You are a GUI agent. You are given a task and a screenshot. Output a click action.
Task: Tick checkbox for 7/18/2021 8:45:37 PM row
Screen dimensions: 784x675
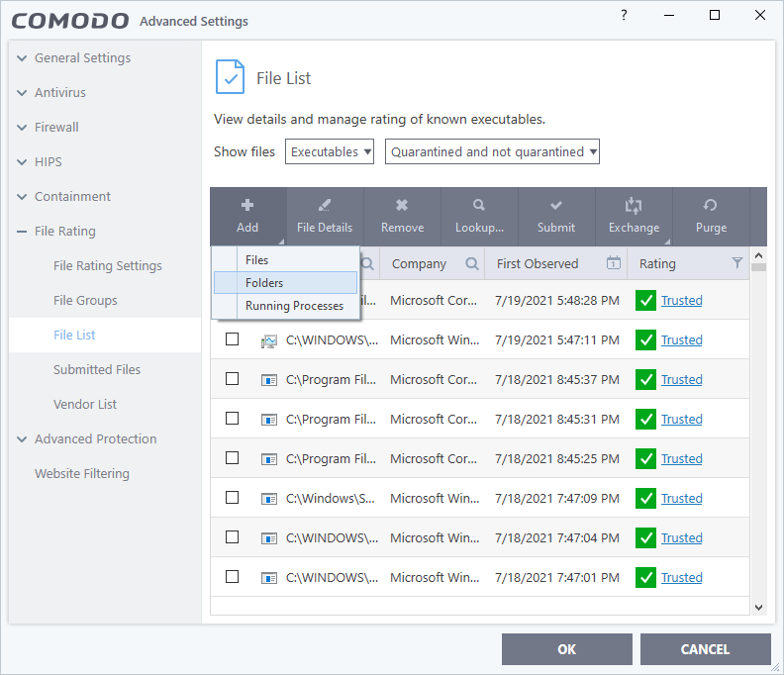232,379
